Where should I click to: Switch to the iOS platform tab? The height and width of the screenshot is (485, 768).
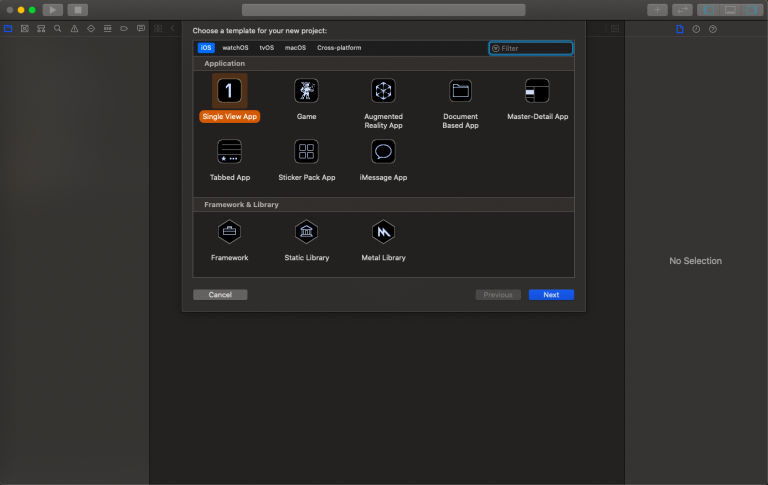pos(206,48)
